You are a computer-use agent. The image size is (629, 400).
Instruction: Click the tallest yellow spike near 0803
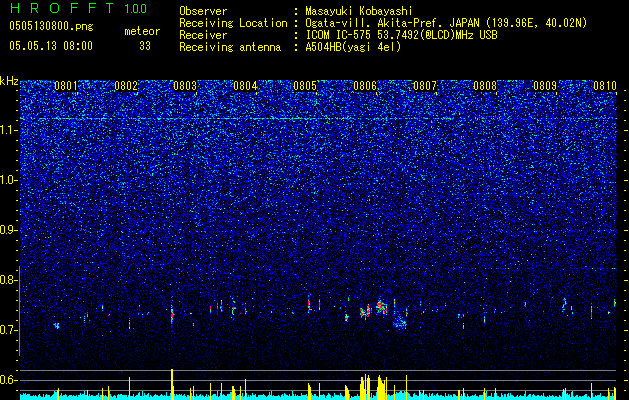(x=172, y=384)
